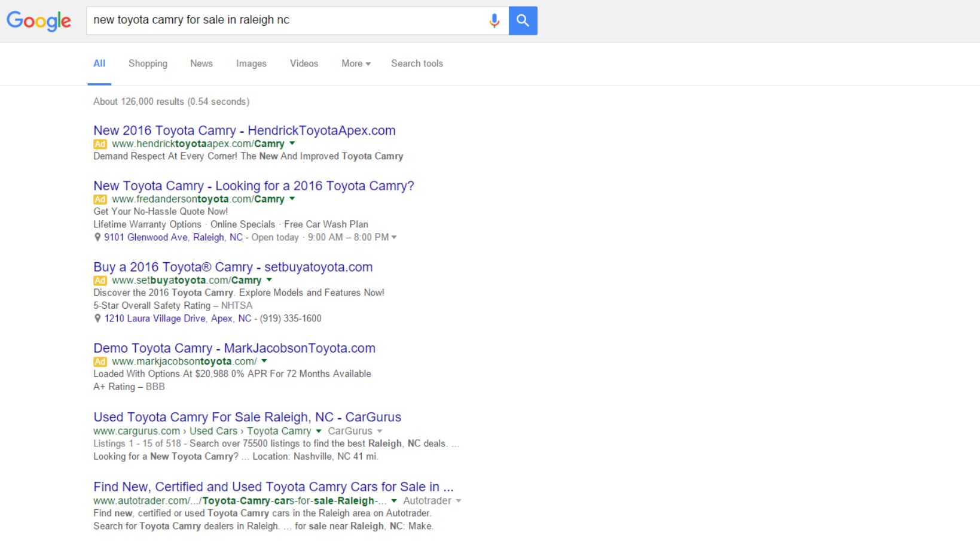980x544 pixels.
Task: Click 'Lifetime Warranty Options' text
Action: pyautogui.click(x=147, y=224)
